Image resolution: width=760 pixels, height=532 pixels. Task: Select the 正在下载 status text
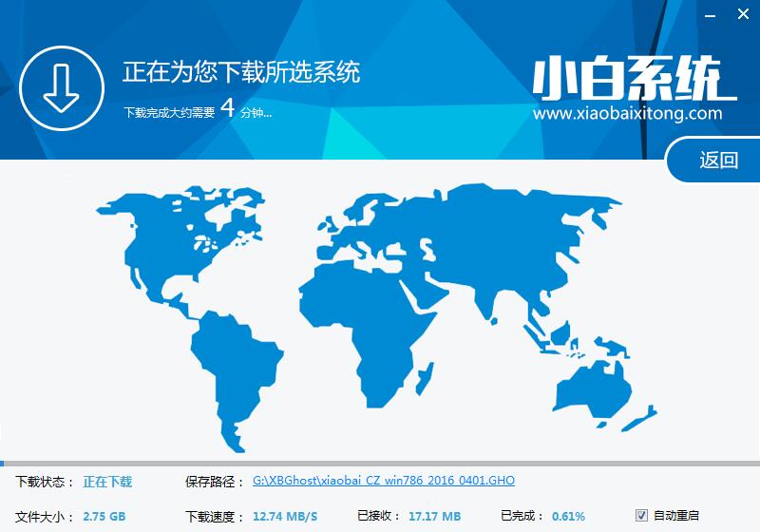point(107,482)
